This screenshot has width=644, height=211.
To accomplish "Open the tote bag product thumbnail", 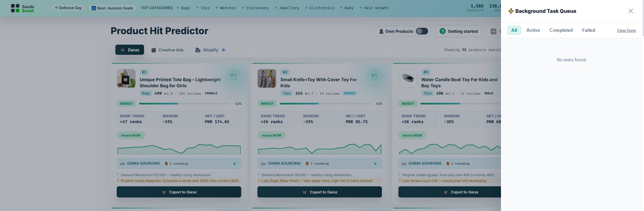I will (126, 78).
